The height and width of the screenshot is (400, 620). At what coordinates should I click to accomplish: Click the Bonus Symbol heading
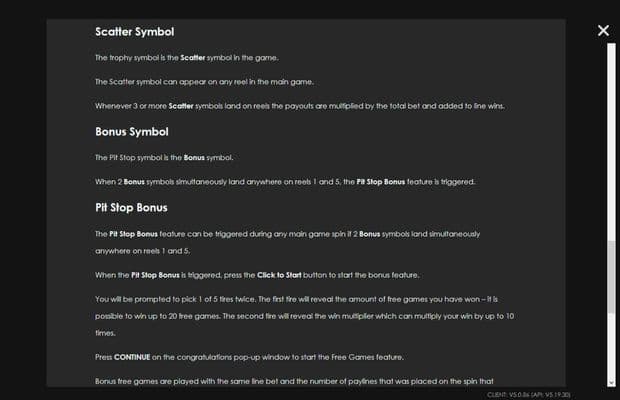[x=131, y=131]
